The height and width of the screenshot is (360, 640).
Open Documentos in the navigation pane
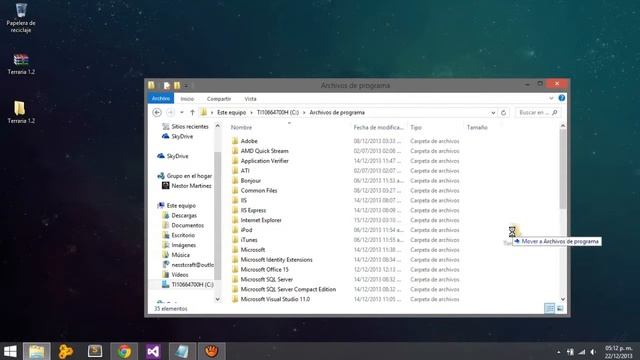(183, 225)
